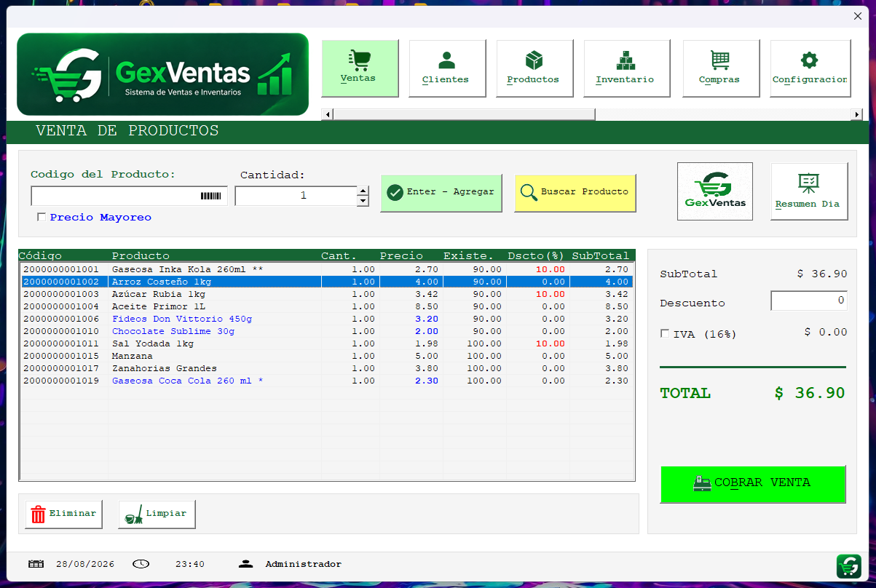Click the SubTotal column header
Screen dimensions: 876x588
point(601,255)
